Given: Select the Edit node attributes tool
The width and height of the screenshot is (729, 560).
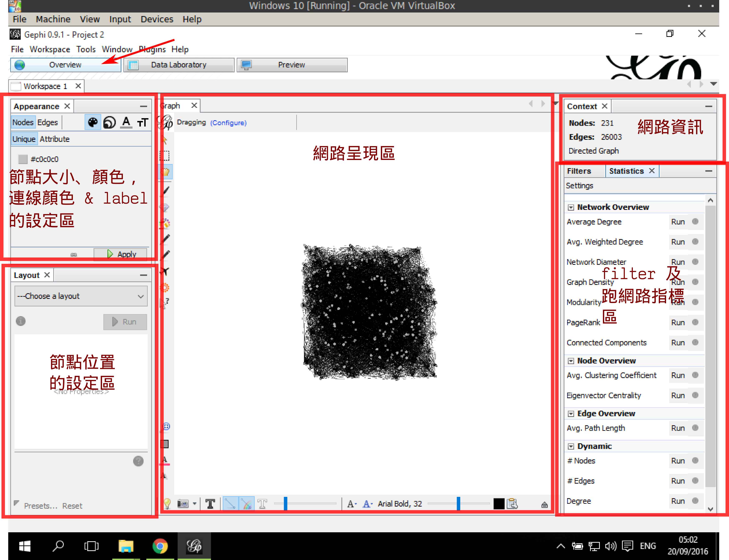Looking at the screenshot, I should (165, 303).
